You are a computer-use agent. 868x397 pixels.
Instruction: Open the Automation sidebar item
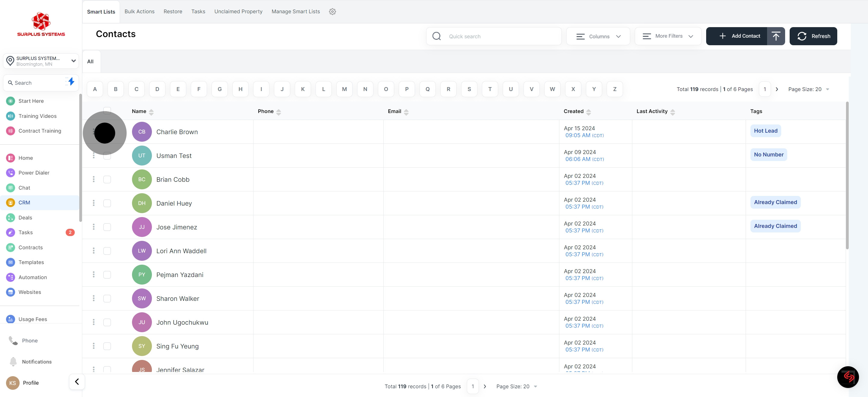pyautogui.click(x=32, y=277)
